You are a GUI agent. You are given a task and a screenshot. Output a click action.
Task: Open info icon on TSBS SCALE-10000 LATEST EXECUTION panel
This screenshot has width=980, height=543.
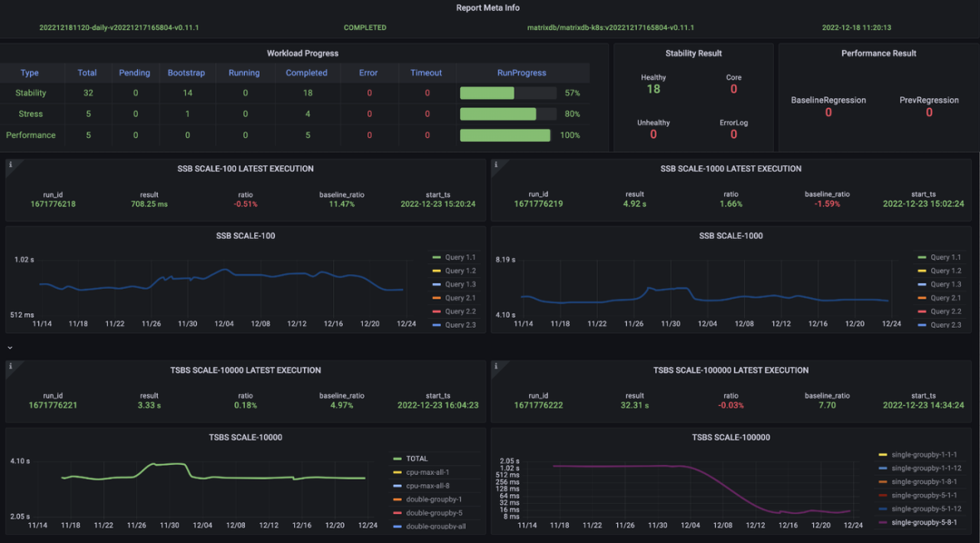click(10, 367)
